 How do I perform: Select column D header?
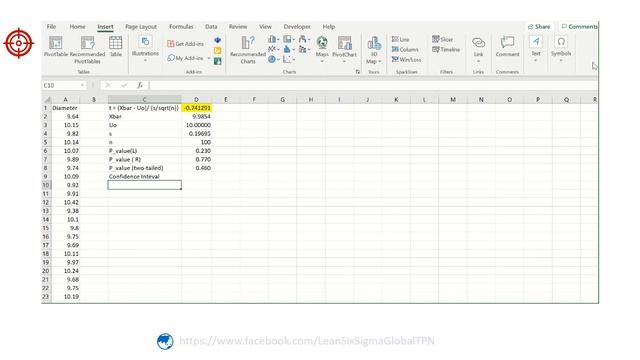(196, 100)
